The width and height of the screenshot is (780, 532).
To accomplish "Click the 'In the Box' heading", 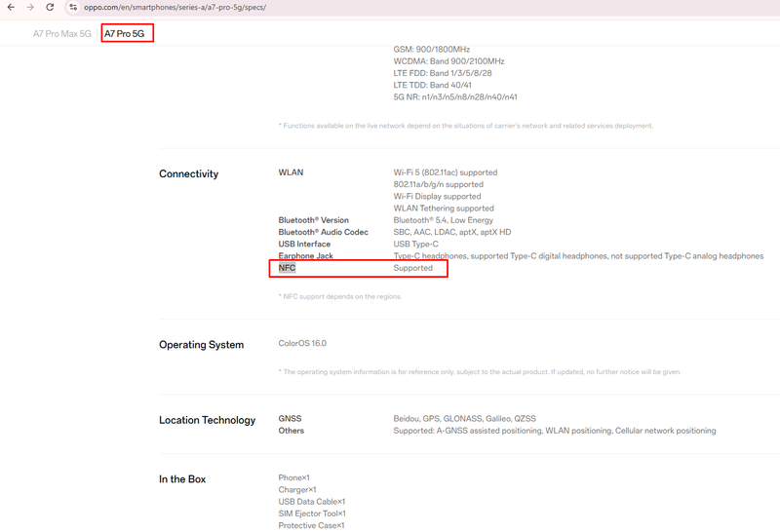I will pyautogui.click(x=182, y=479).
